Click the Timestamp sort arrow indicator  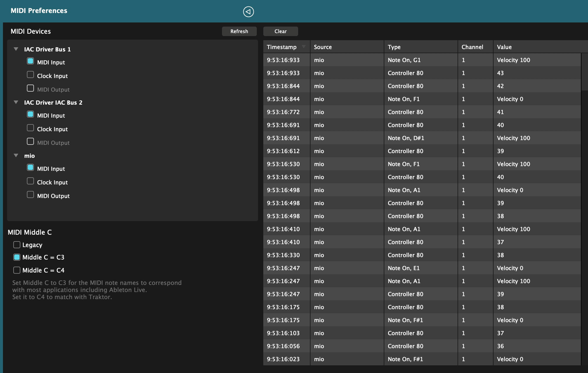tap(303, 47)
